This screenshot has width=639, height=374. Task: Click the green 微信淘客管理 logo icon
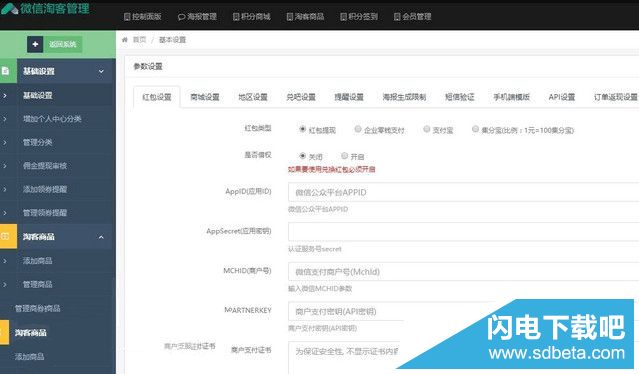pyautogui.click(x=9, y=9)
